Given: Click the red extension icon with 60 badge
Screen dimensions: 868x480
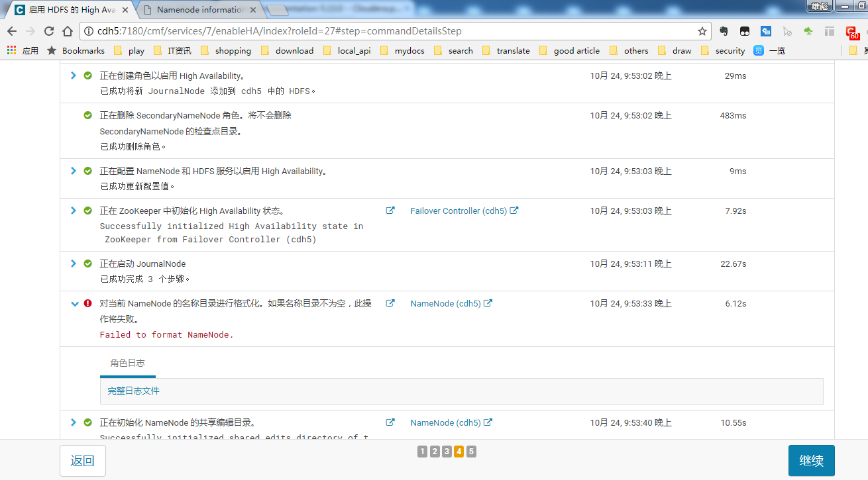Looking at the screenshot, I should (852, 32).
